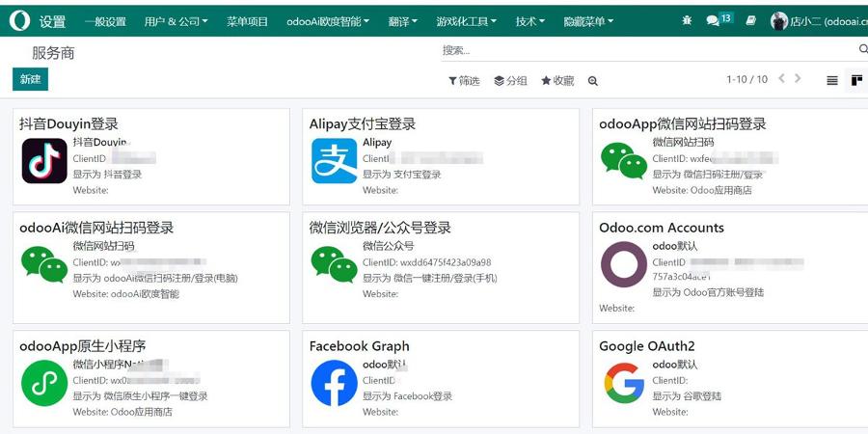Open the Google OAuth2 card title
This screenshot has height=434, width=868.
click(x=646, y=346)
